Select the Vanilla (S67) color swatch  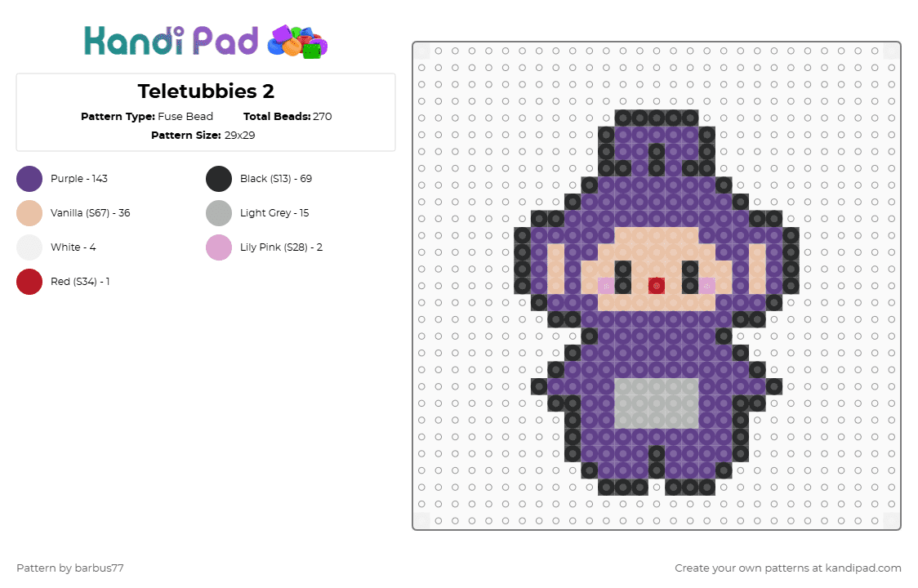(29, 213)
